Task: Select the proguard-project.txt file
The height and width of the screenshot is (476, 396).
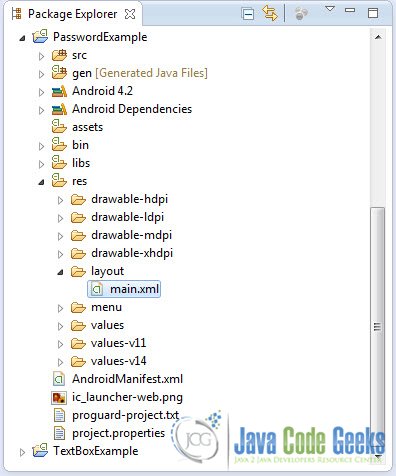Action: tap(116, 415)
